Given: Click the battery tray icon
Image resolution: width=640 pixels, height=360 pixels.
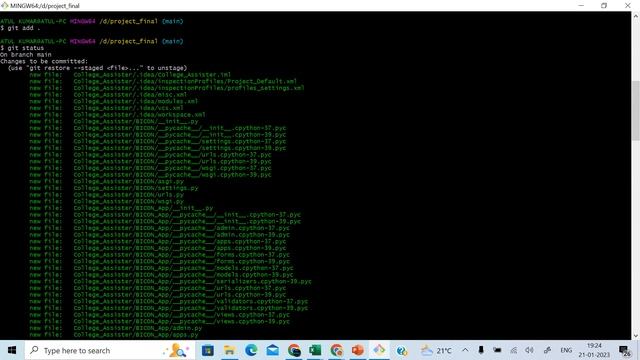Looking at the screenshot, I should pyautogui.click(x=497, y=350).
